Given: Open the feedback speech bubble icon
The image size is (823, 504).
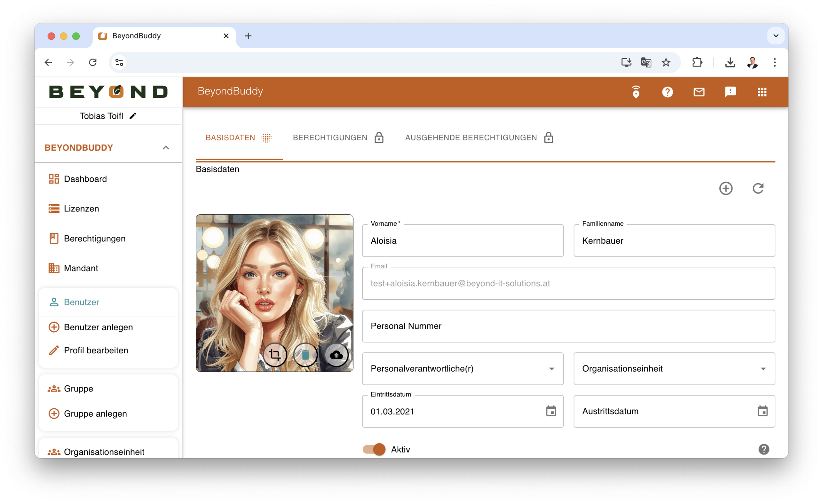Looking at the screenshot, I should [730, 92].
